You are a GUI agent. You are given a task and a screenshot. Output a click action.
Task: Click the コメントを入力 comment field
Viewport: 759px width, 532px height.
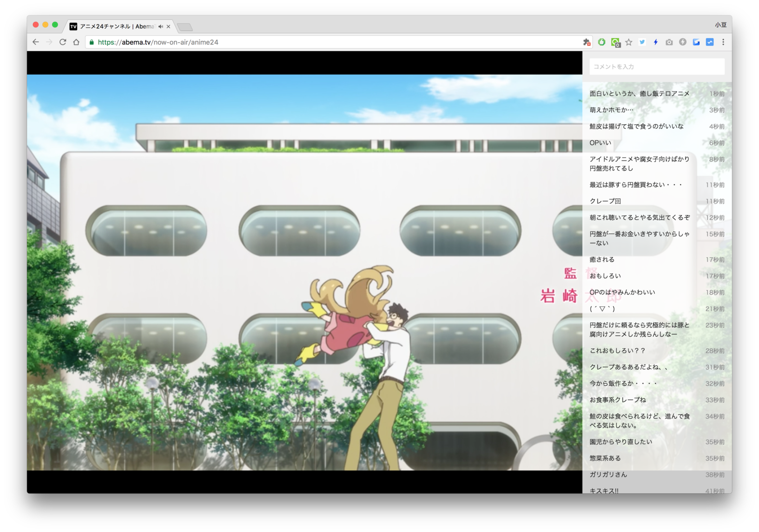[657, 67]
